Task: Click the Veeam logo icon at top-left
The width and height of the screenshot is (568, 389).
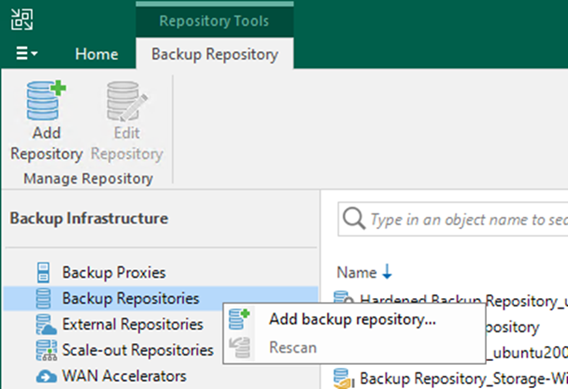Action: tap(22, 20)
